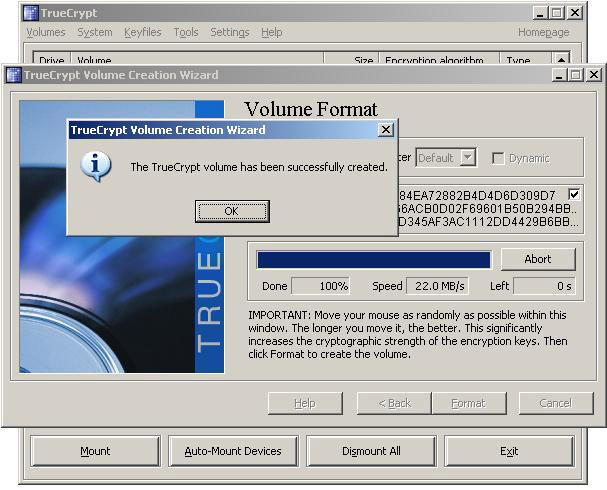Click the random pool text ending 309D7

click(x=477, y=195)
